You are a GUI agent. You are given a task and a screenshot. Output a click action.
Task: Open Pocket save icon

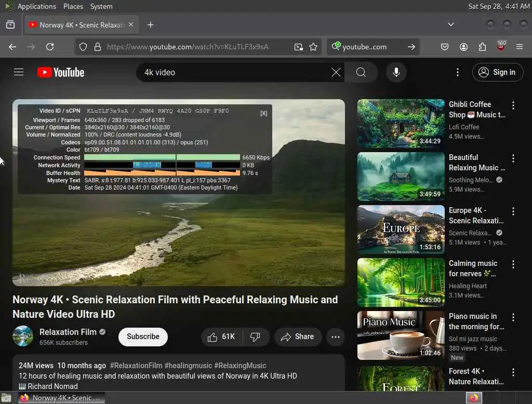point(445,47)
